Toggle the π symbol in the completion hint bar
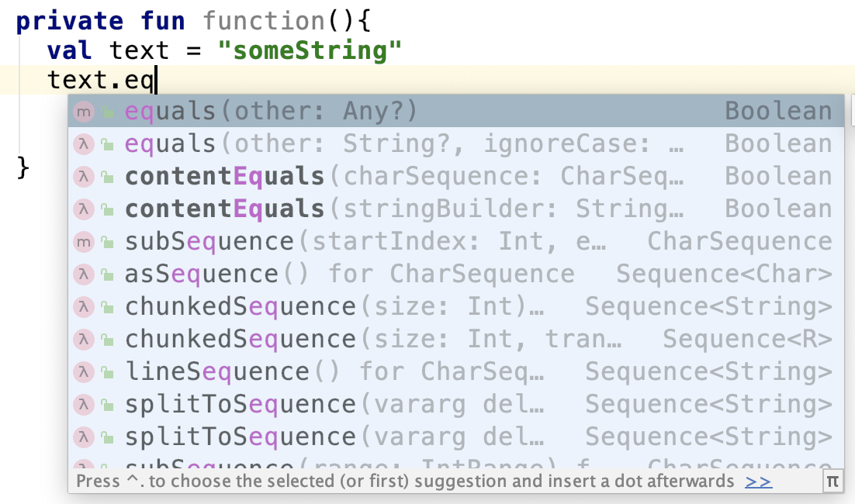 832,481
